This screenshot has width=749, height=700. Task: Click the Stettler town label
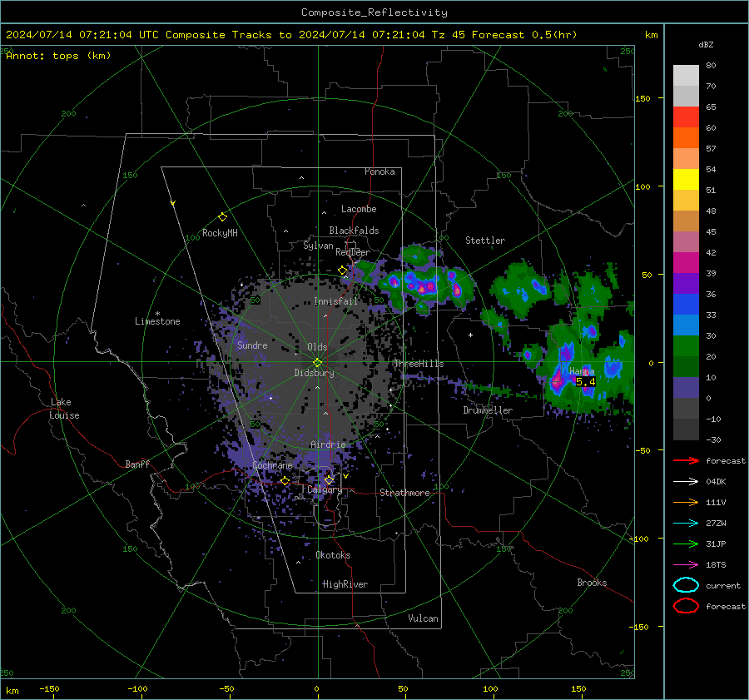click(x=485, y=241)
